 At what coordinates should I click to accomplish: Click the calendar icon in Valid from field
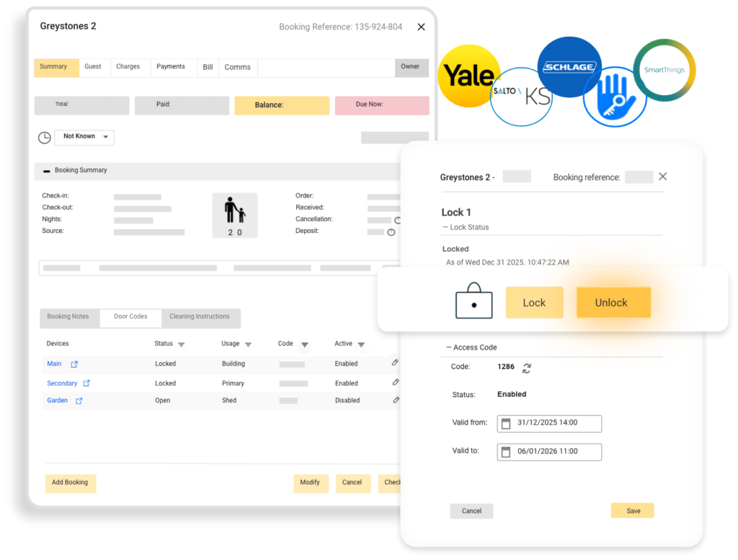tap(506, 424)
